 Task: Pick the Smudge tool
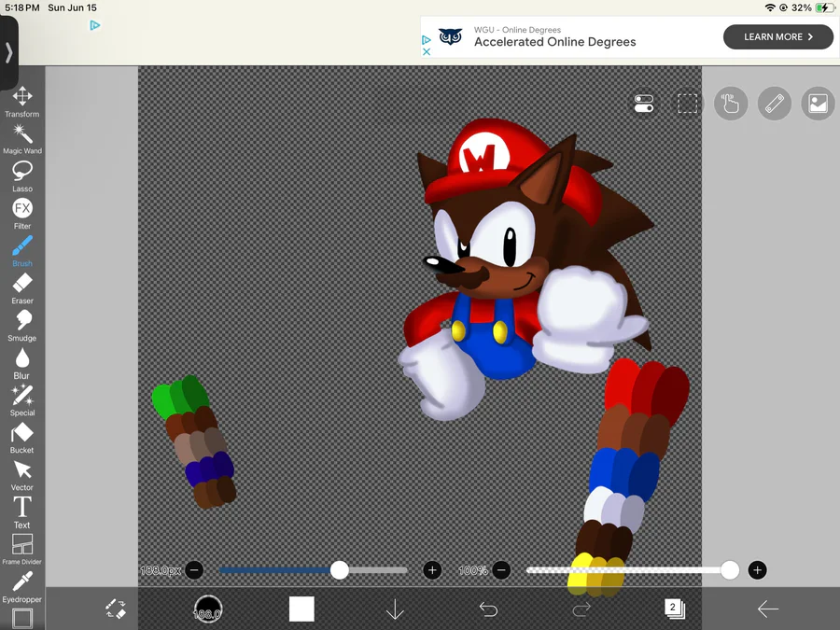(x=22, y=327)
